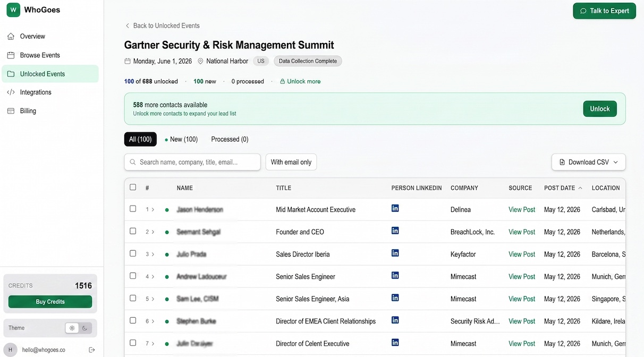644x357 pixels.
Task: Check the checkbox for row 3
Action: tap(133, 253)
